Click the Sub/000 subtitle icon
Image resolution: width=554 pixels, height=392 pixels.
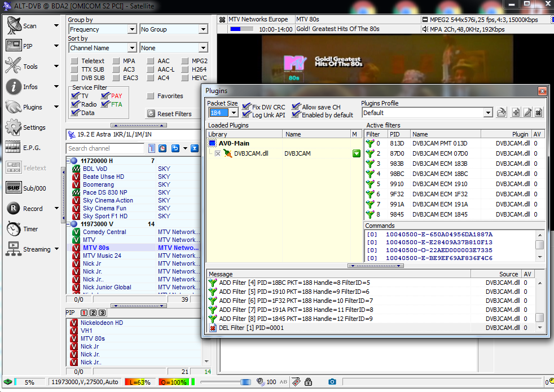pos(14,188)
